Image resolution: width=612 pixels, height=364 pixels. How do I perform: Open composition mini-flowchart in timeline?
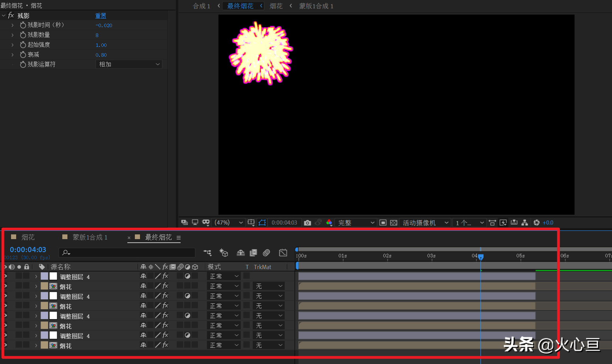[x=207, y=253]
